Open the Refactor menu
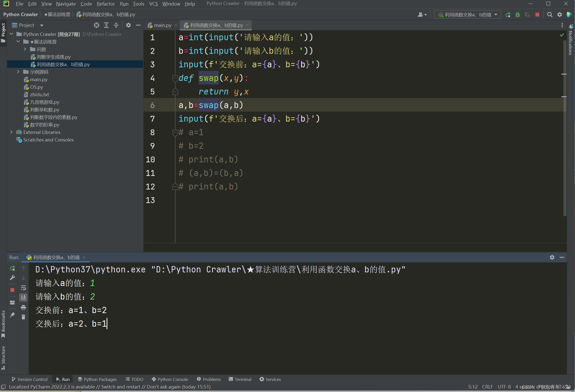 pos(105,4)
